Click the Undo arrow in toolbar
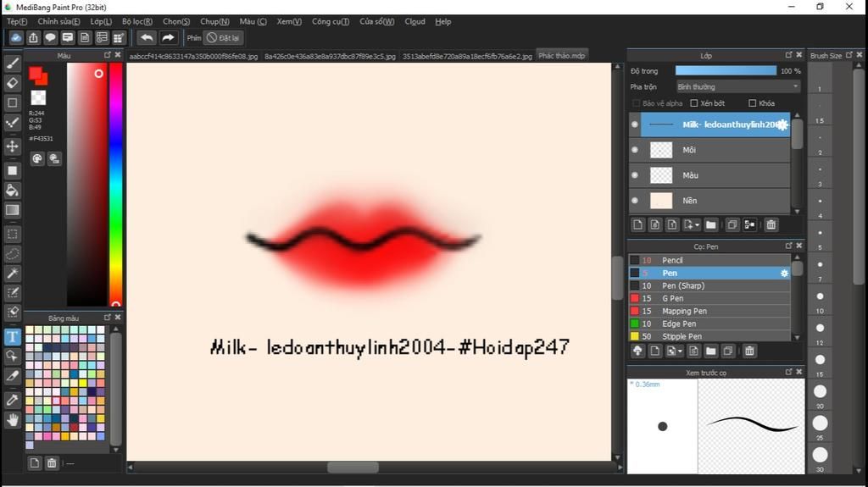This screenshot has height=487, width=868. (x=147, y=38)
